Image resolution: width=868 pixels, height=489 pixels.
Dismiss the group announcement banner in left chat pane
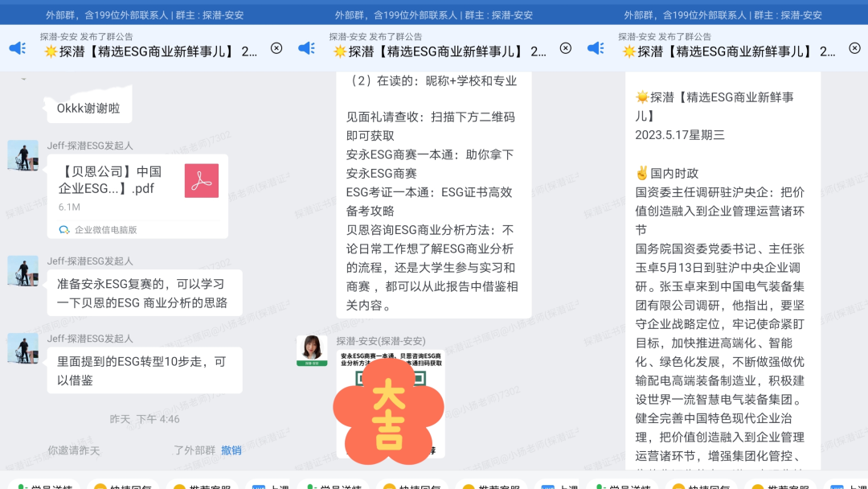[x=276, y=48]
